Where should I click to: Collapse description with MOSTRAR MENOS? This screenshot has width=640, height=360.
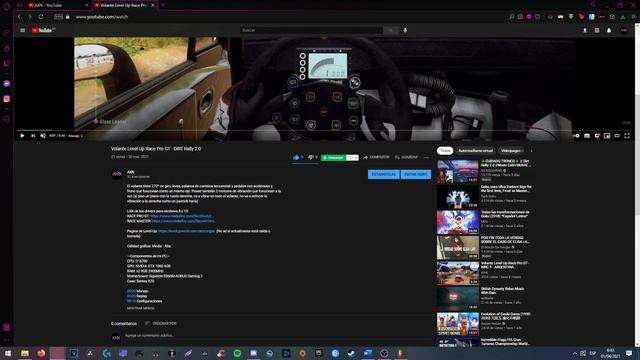click(140, 308)
